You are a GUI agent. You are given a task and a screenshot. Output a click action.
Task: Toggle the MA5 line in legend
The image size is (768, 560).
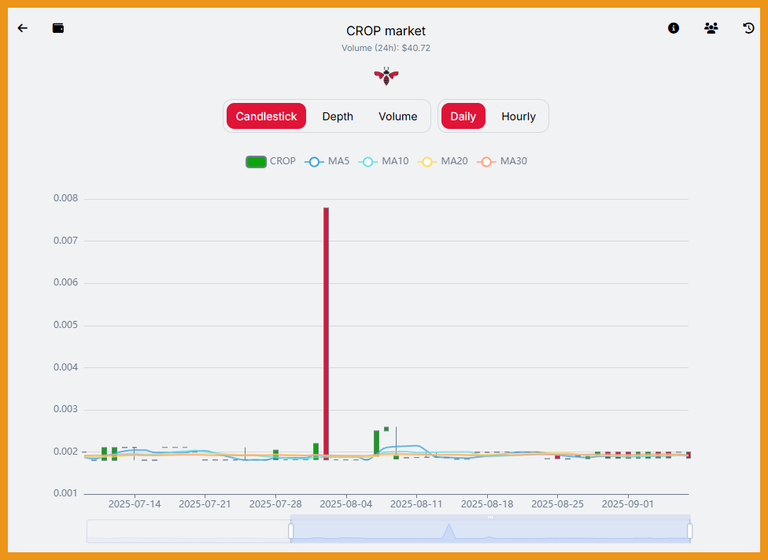pos(327,161)
